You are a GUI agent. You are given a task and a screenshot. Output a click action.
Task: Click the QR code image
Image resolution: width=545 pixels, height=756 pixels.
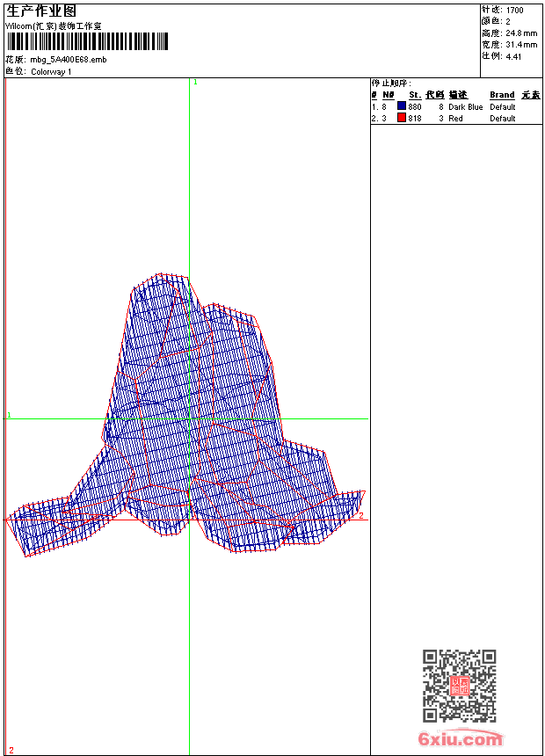[x=459, y=686]
